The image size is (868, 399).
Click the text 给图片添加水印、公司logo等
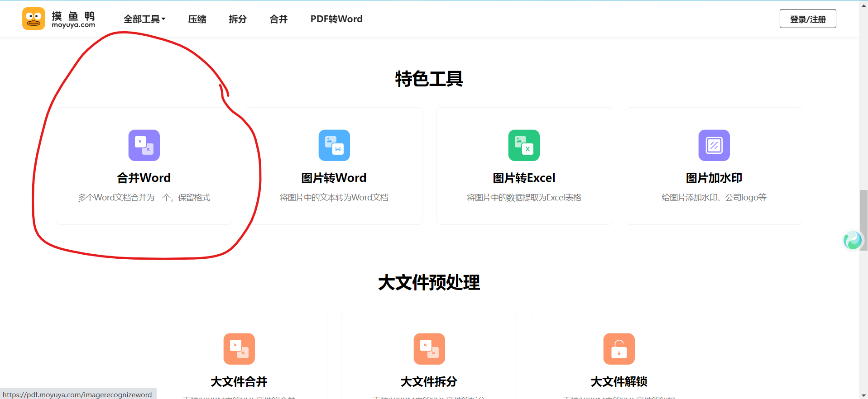(x=714, y=198)
